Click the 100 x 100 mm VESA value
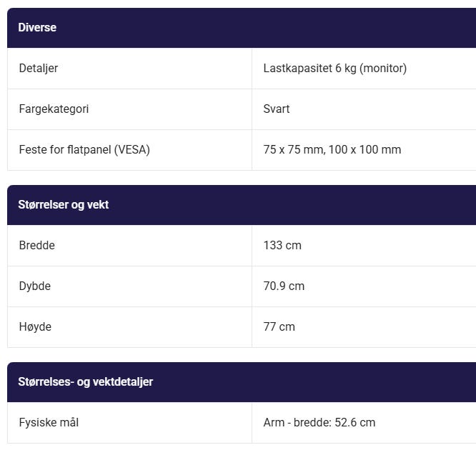The height and width of the screenshot is (450, 476). pos(365,150)
